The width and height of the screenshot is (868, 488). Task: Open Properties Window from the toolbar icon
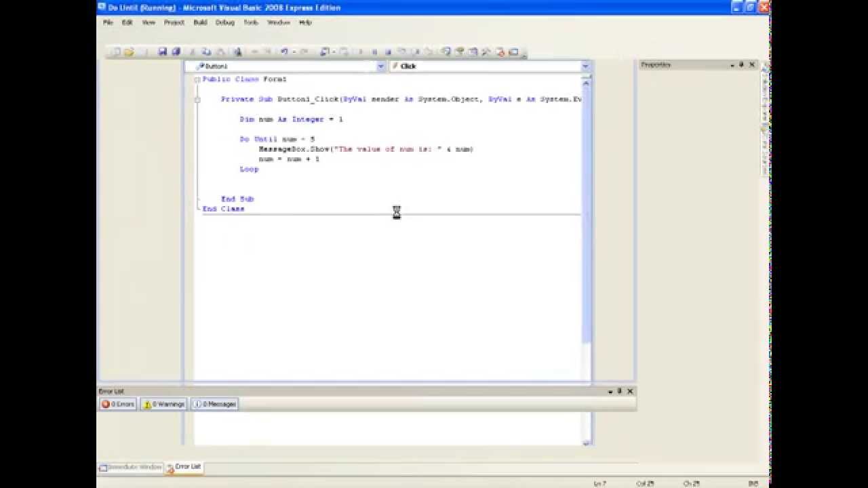pyautogui.click(x=459, y=52)
